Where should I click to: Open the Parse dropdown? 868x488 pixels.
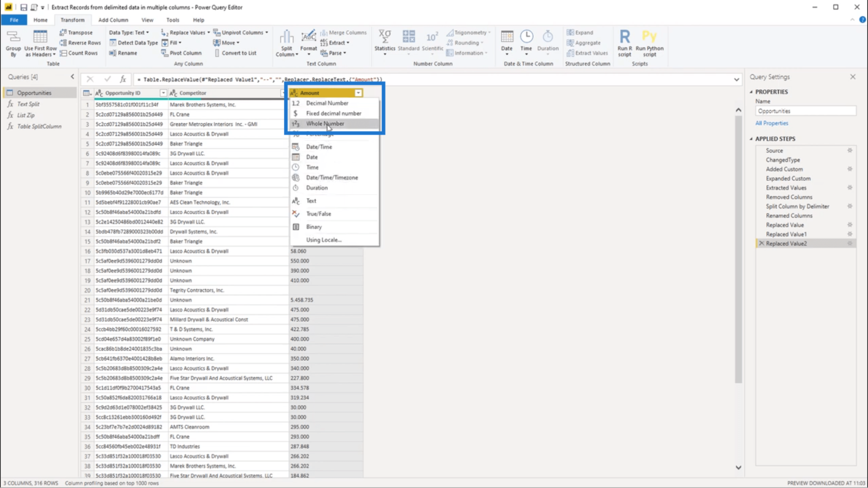tap(333, 53)
